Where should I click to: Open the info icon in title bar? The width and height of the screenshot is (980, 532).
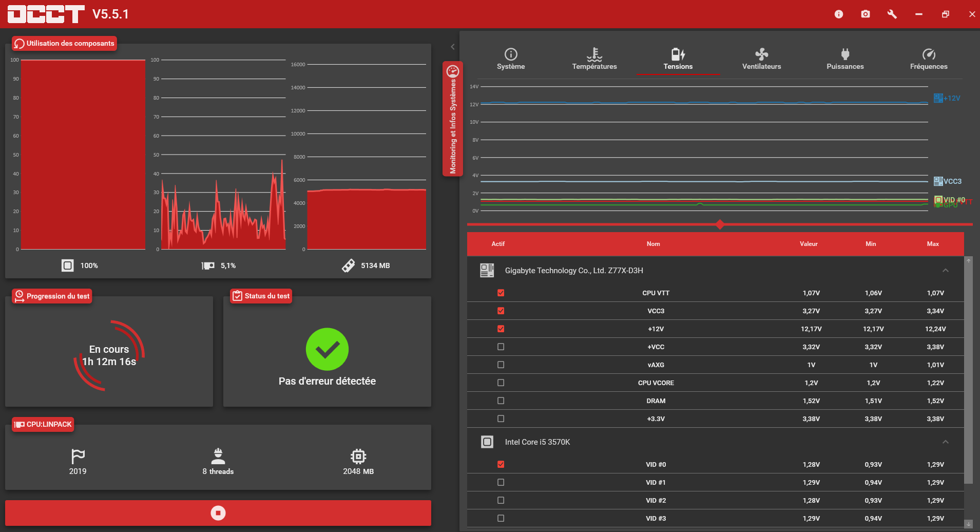point(839,14)
